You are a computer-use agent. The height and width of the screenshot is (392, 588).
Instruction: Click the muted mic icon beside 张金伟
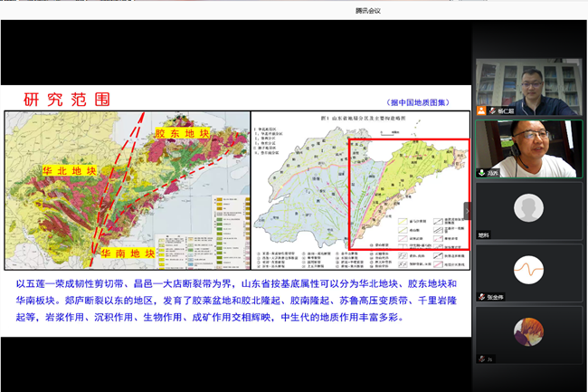tap(482, 296)
